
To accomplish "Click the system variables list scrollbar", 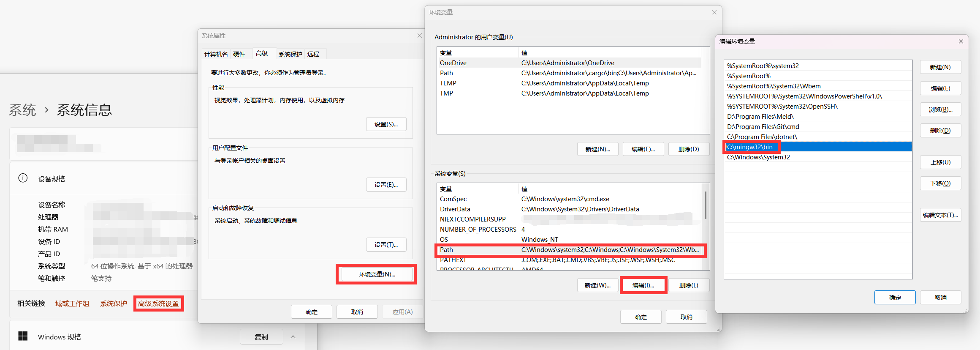I will [705, 205].
